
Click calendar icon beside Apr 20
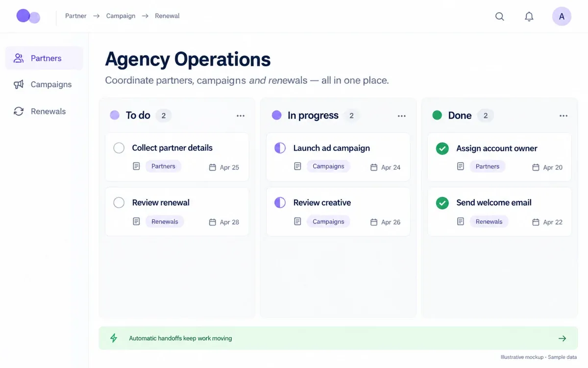tap(536, 167)
